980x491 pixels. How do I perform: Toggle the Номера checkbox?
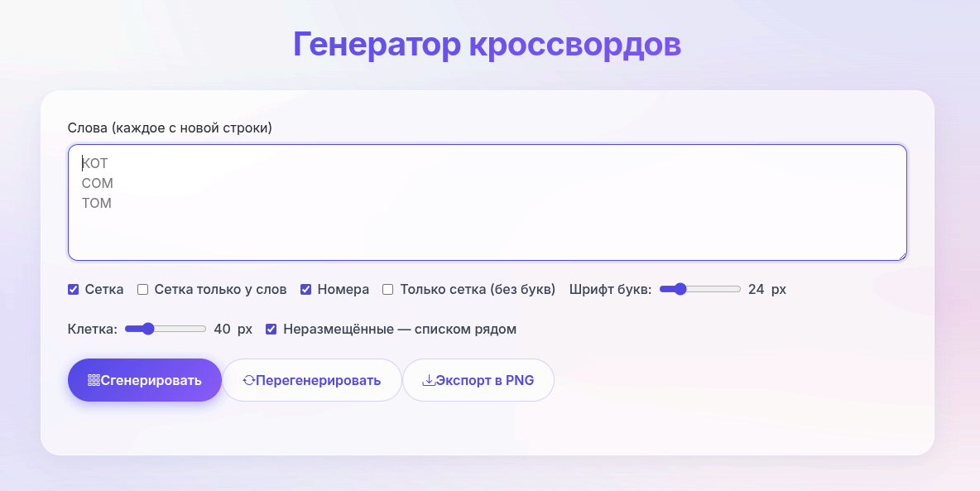305,290
